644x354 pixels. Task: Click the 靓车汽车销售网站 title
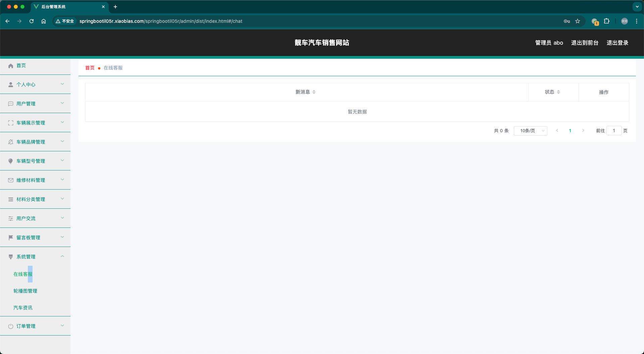coord(322,43)
